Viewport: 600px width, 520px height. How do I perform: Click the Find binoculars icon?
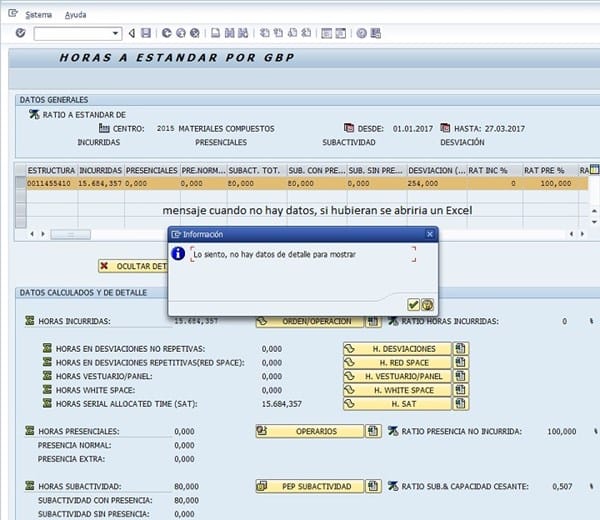[x=230, y=33]
